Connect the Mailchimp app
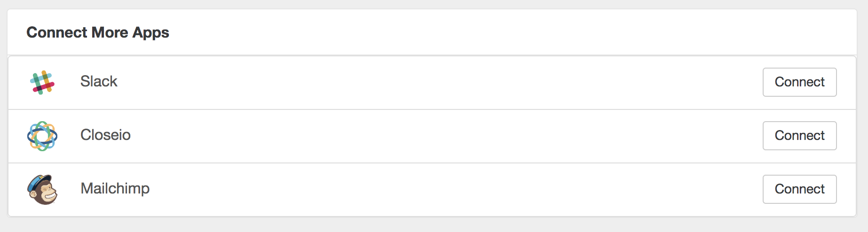 pos(799,189)
